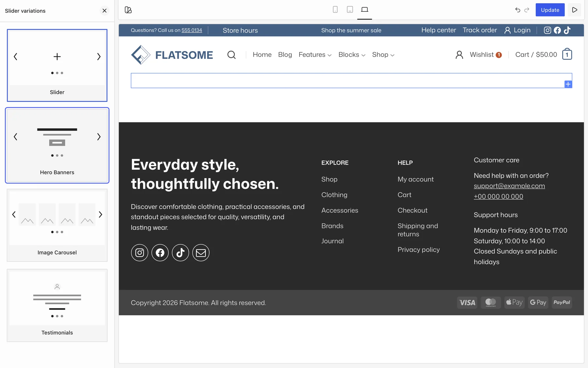Image resolution: width=588 pixels, height=368 pixels.
Task: Switch to desktop preview device icon
Action: (x=365, y=10)
